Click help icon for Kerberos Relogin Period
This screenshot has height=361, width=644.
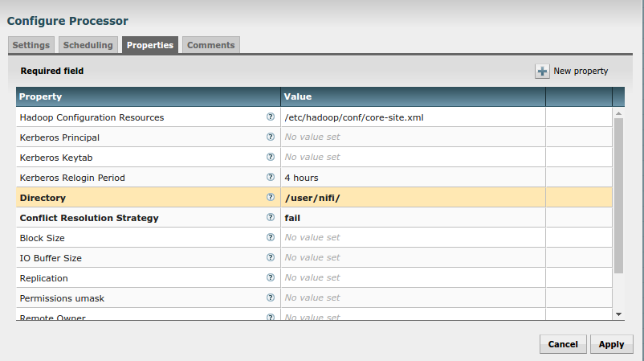coord(271,177)
